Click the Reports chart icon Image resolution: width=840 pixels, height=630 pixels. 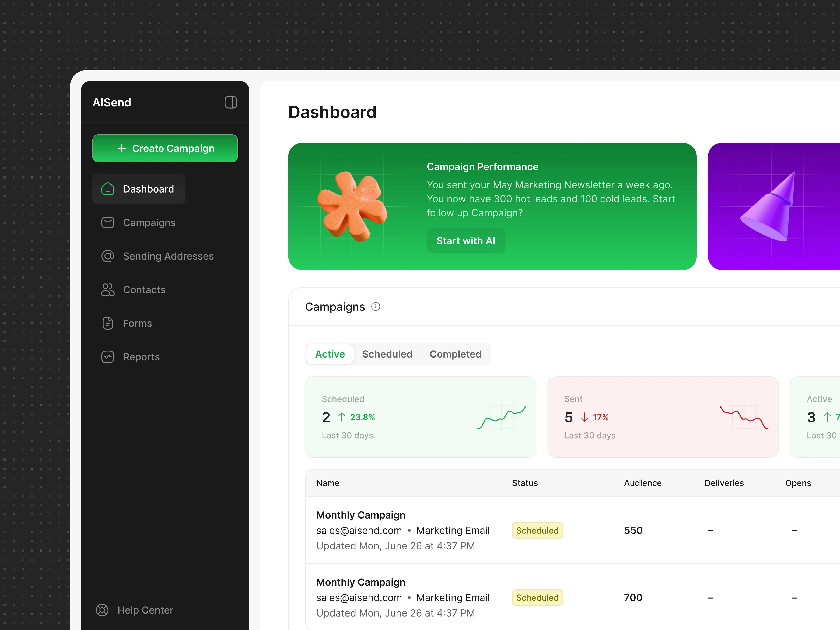108,357
